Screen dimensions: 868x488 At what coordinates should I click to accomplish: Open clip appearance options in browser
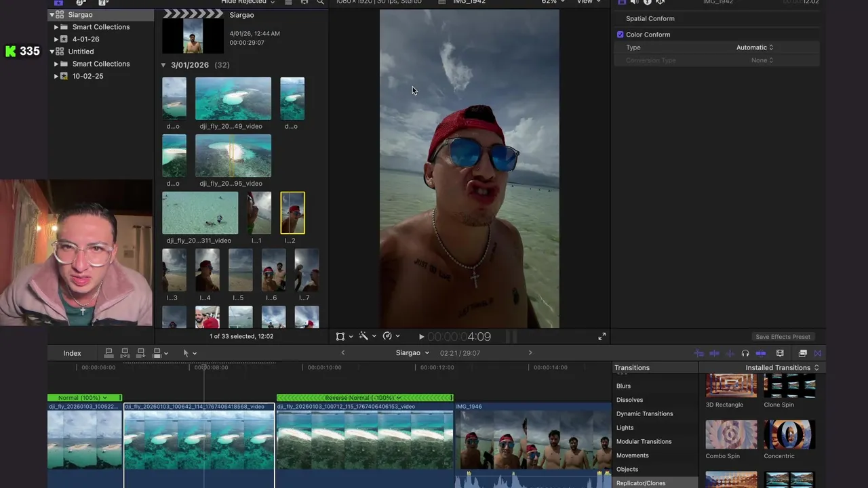click(x=304, y=2)
